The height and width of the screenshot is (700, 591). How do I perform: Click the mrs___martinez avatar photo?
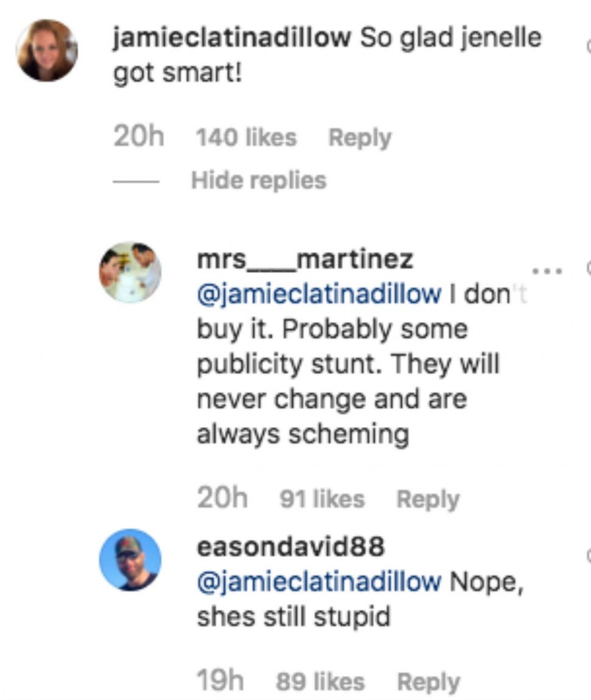[130, 272]
